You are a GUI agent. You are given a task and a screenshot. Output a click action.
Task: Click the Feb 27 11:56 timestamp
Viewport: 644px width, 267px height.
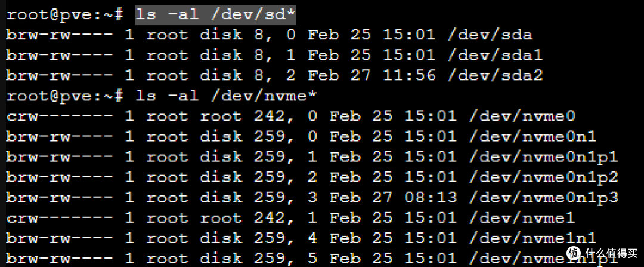(371, 75)
